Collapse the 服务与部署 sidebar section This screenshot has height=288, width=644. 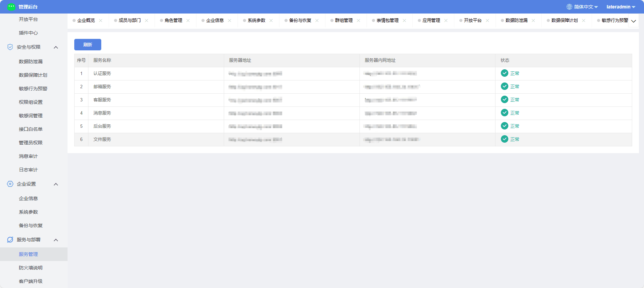[x=56, y=240]
